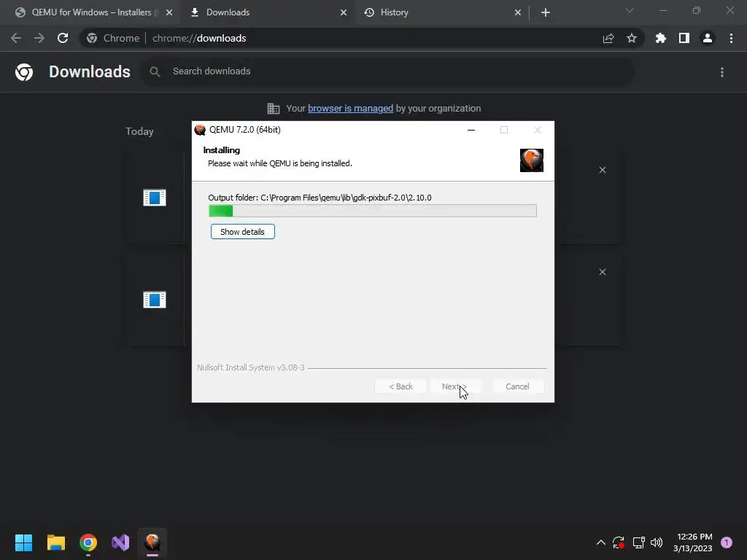Image resolution: width=747 pixels, height=560 pixels.
Task: Remove second download from list
Action: coord(603,272)
